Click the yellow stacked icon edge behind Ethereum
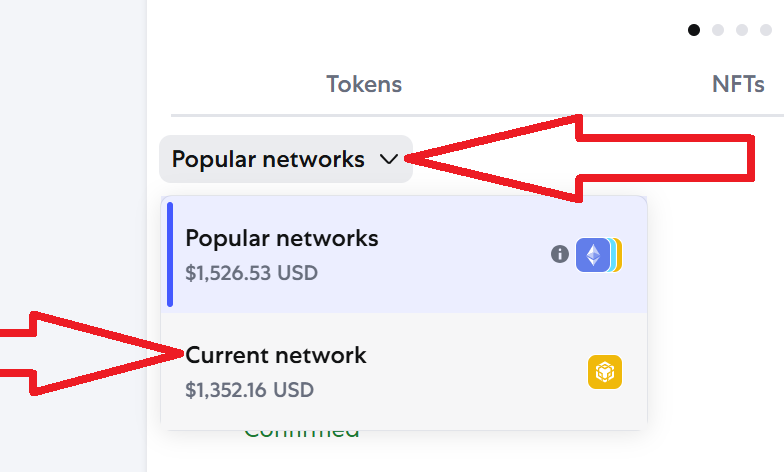The image size is (784, 472). (619, 255)
